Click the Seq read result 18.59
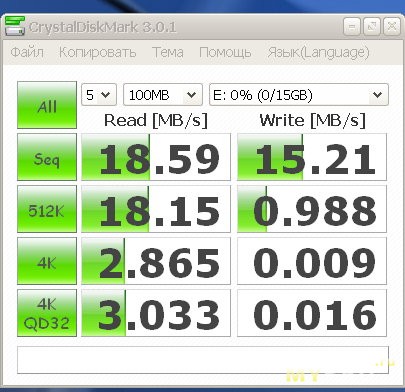 click(x=156, y=157)
